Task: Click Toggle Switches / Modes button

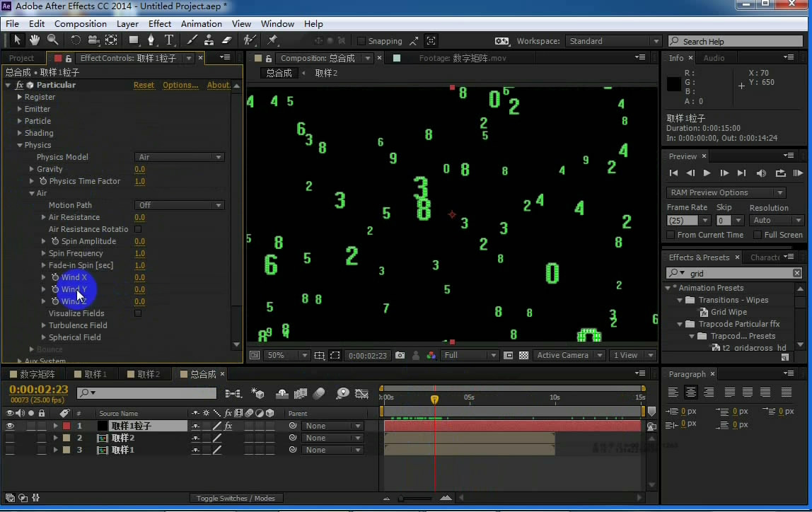Action: [236, 498]
